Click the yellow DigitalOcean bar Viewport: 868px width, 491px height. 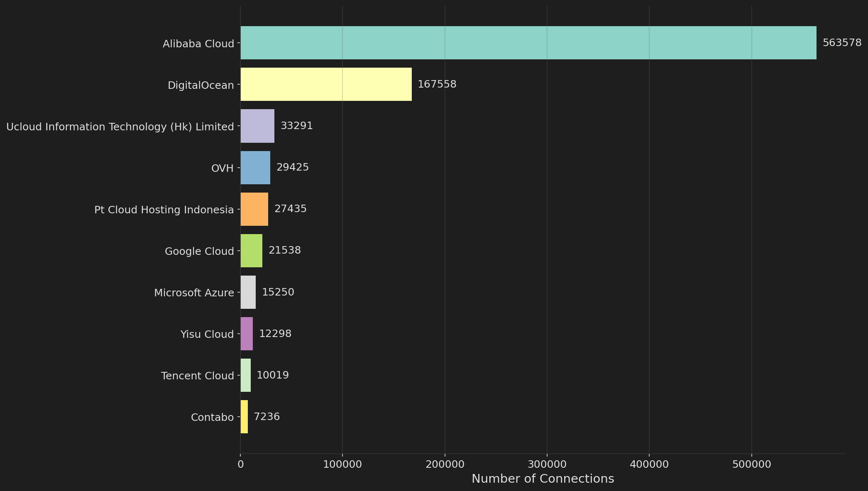tap(326, 84)
